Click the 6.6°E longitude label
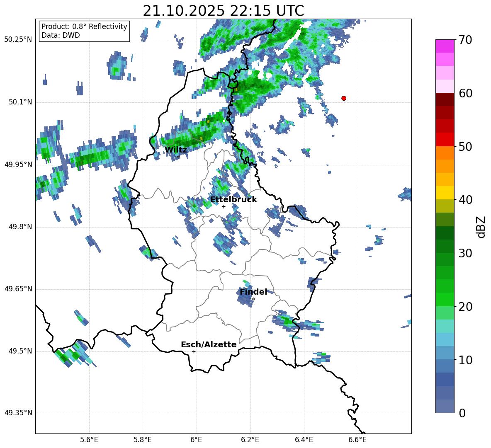This screenshot has width=491, height=448. (x=357, y=440)
